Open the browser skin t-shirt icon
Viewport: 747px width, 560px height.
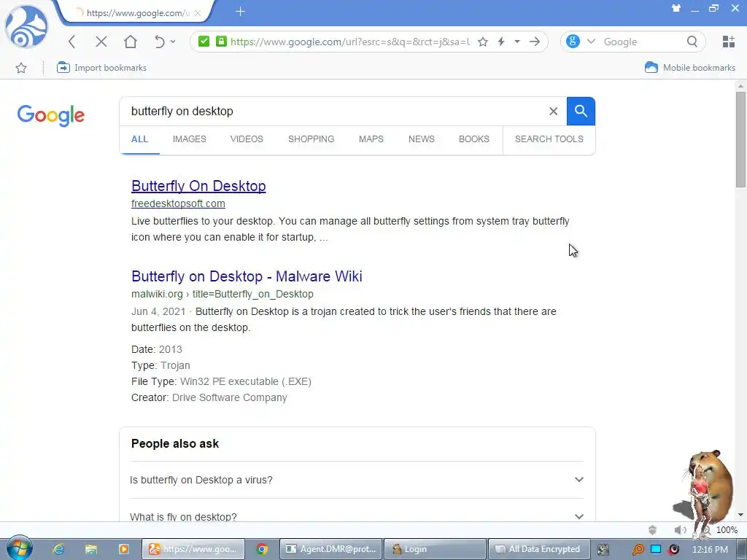[676, 8]
